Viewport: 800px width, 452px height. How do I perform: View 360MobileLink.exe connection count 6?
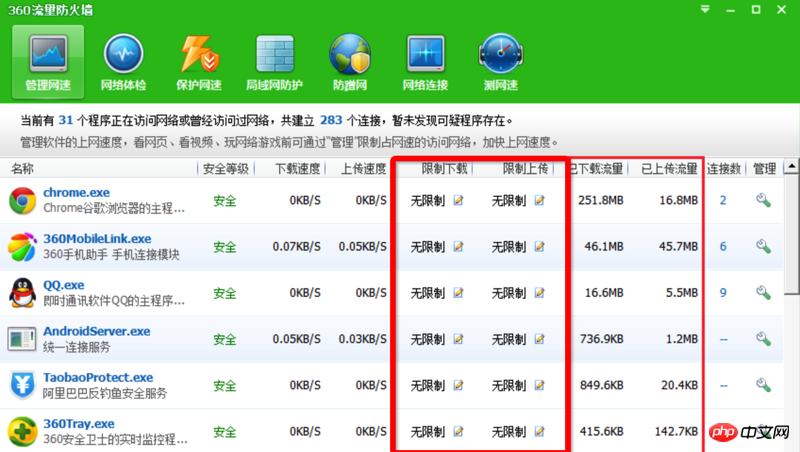[723, 247]
